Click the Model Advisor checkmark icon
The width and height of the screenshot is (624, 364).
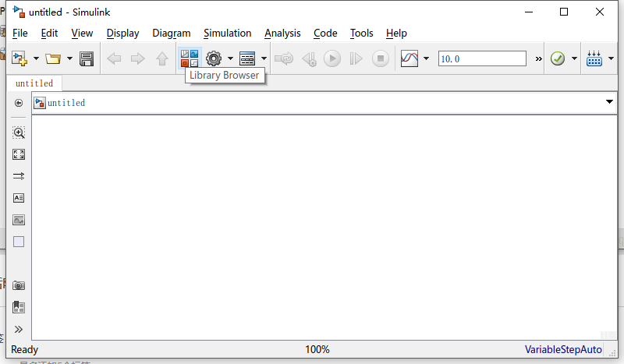coord(558,58)
